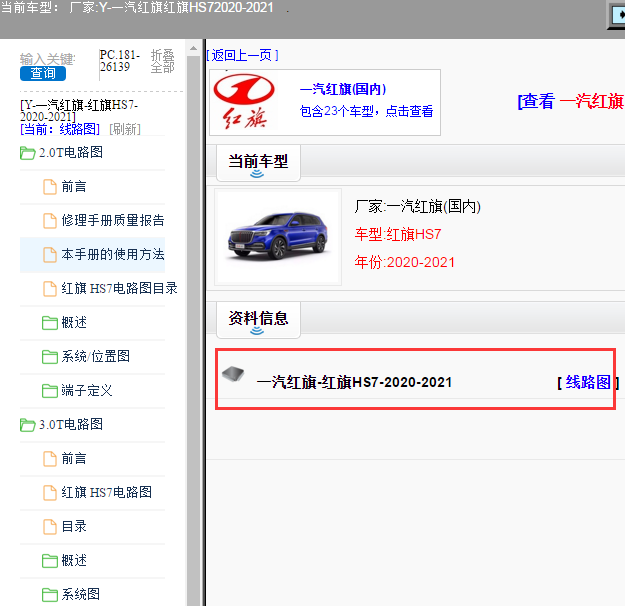The image size is (625, 606).
Task: Click the 一汽红旗-红旗HS7-2020-2021 entry
Action: [x=354, y=382]
